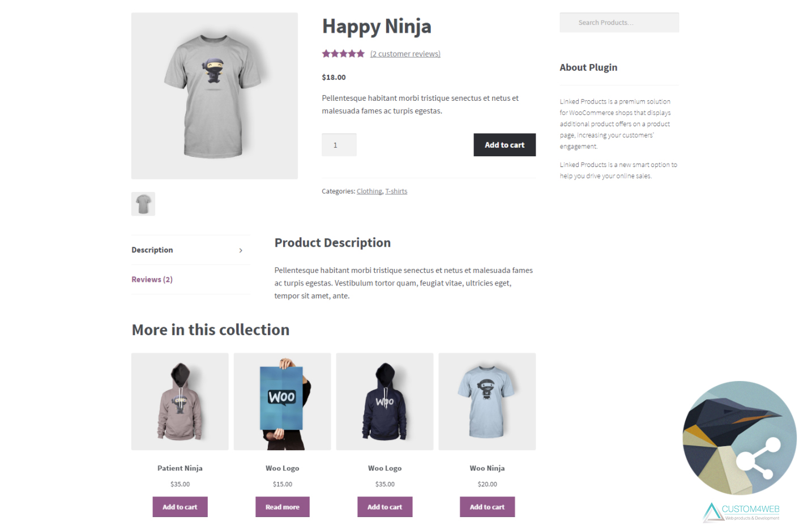Click the share icon on the penguin badge
The image size is (812, 530).
(758, 460)
